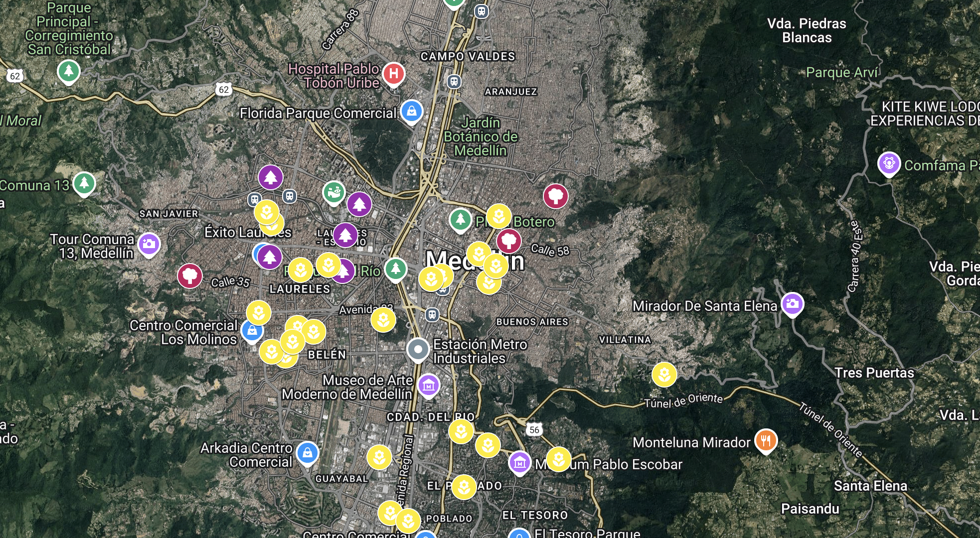Image resolution: width=980 pixels, height=538 pixels.
Task: Open the Museo de Arte Moderno pin
Action: coord(429,385)
